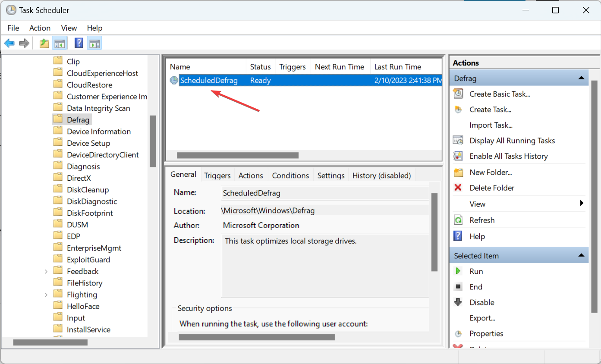Open the Action menu
The image size is (601, 364).
tap(40, 28)
